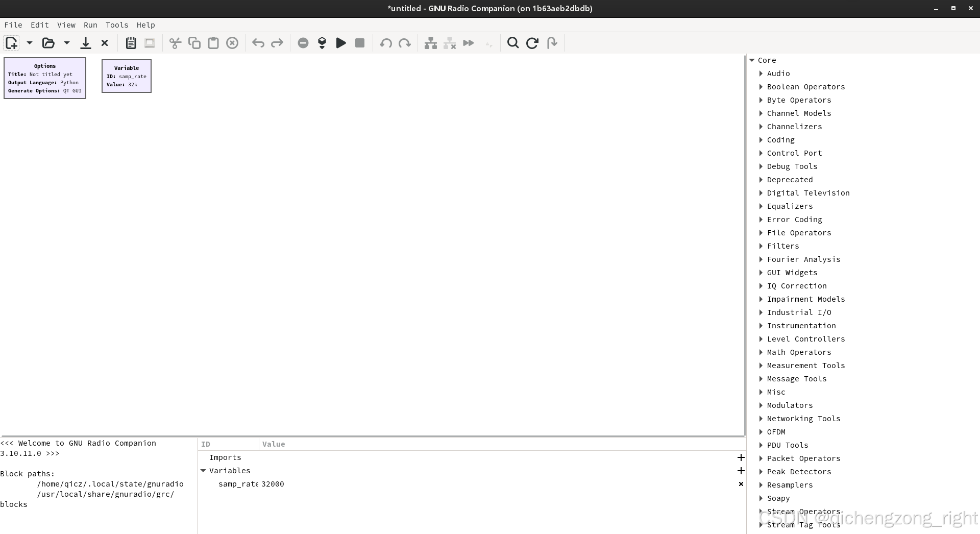Open the Help menu
The image size is (980, 534).
coord(146,25)
